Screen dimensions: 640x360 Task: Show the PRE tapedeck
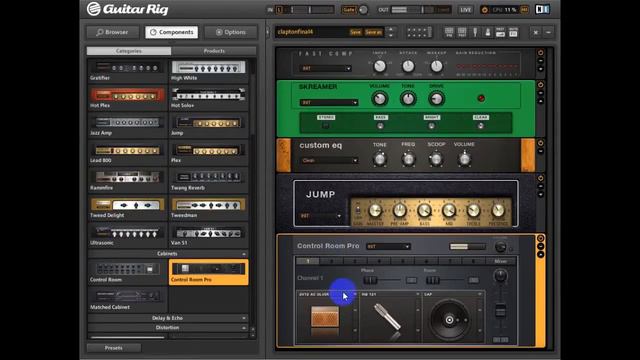coord(449,32)
